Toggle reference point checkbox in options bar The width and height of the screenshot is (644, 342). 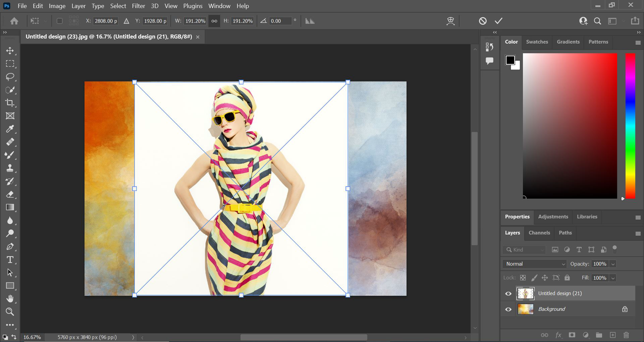pos(59,21)
